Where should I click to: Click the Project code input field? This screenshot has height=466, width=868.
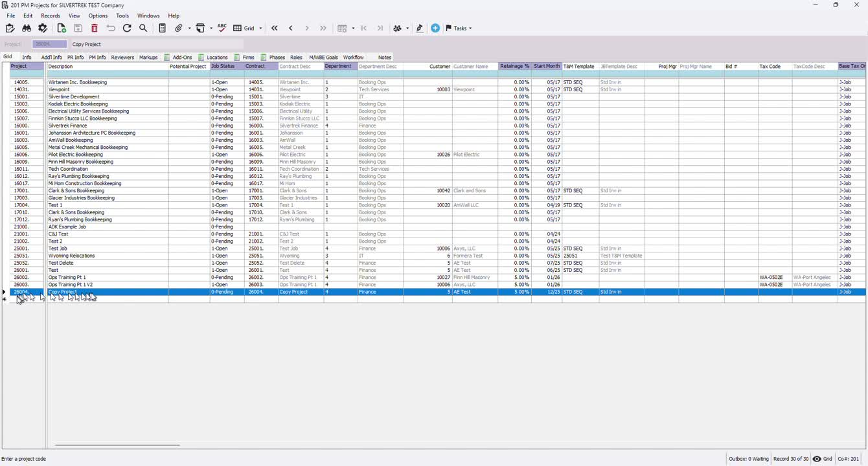[50, 44]
